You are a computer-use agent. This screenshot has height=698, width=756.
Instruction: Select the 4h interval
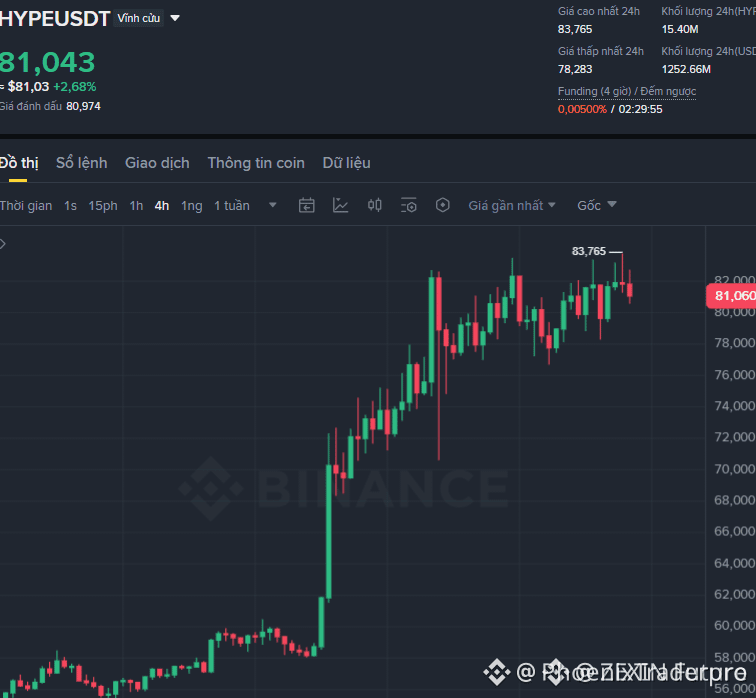point(162,206)
